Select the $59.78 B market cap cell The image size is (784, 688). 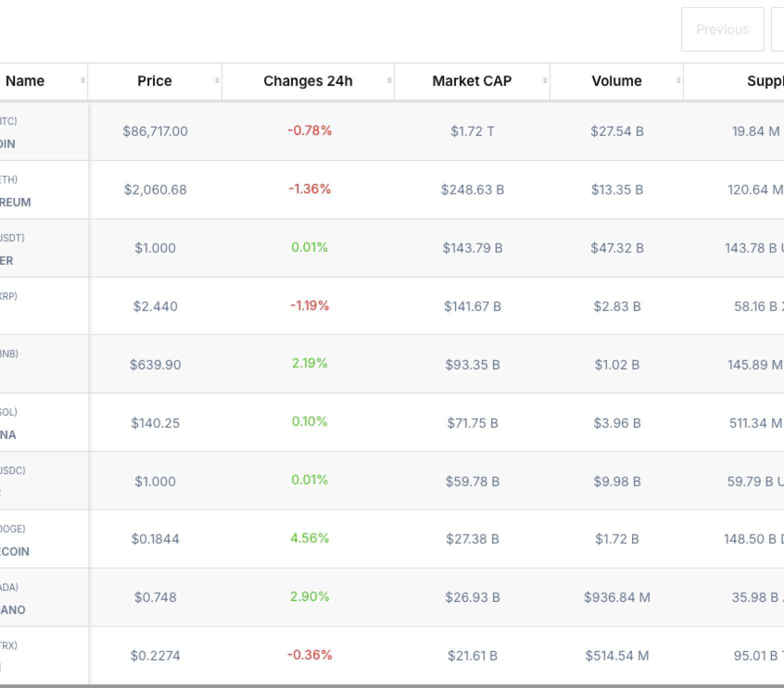tap(472, 481)
